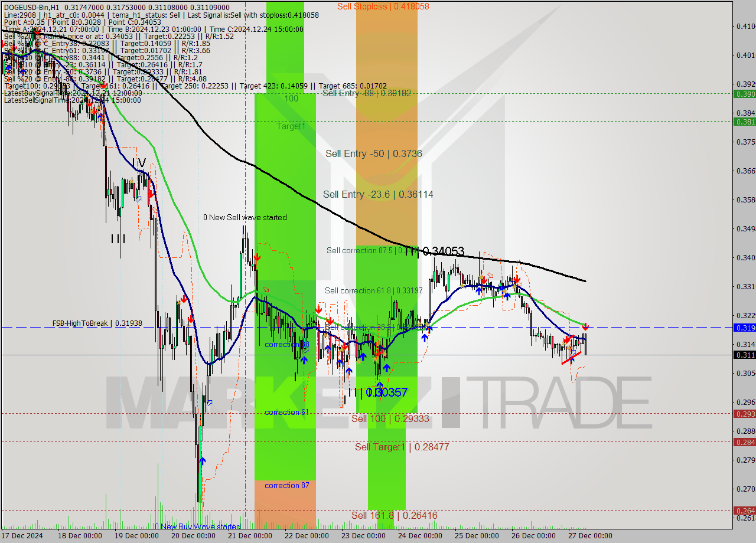
Task: Select the 'correction 38' label
Action: coord(287,344)
